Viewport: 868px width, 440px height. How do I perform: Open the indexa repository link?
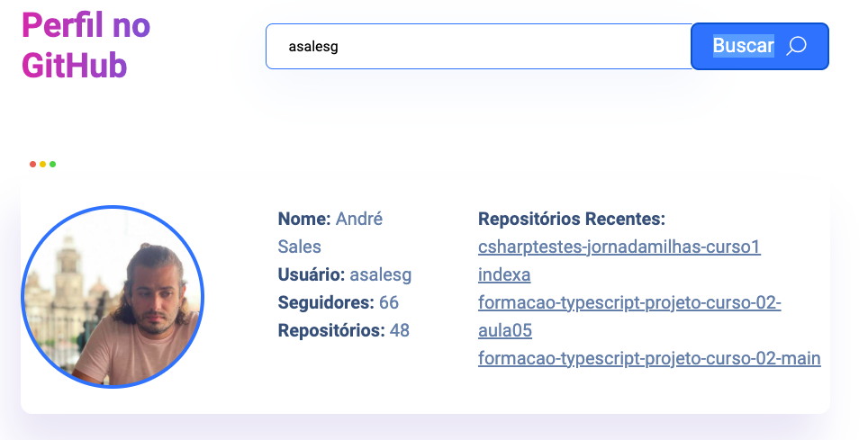[504, 274]
